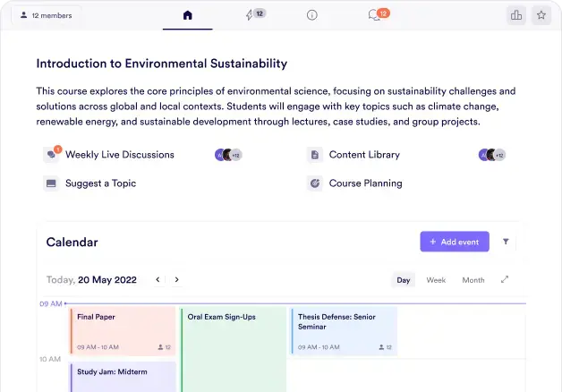This screenshot has width=562, height=392.
Task: Go to previous day in calendar
Action: tap(158, 280)
